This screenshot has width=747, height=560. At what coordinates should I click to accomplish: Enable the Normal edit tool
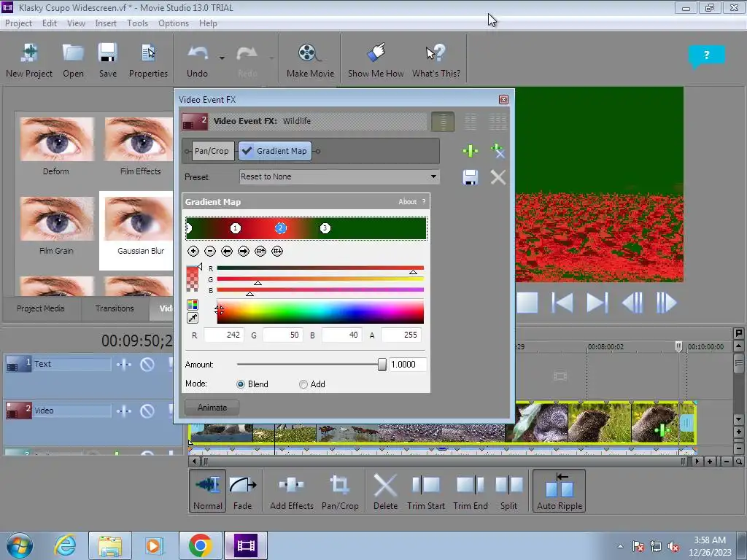208,491
